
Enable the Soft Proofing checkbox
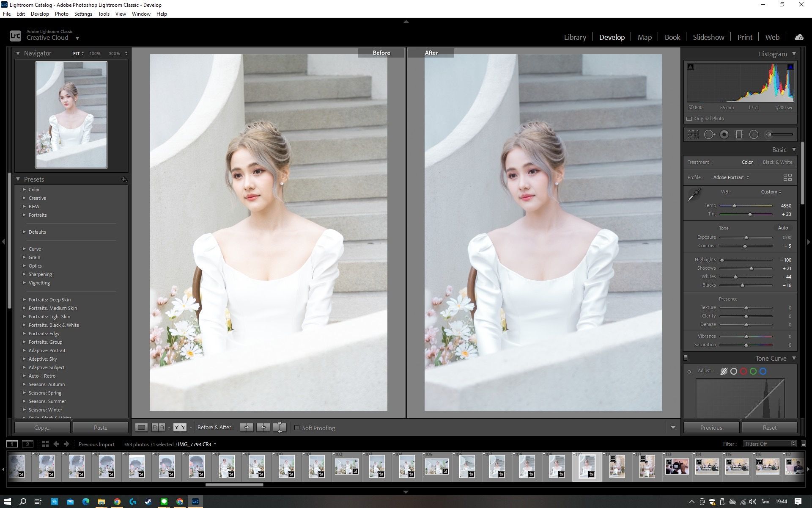(297, 428)
